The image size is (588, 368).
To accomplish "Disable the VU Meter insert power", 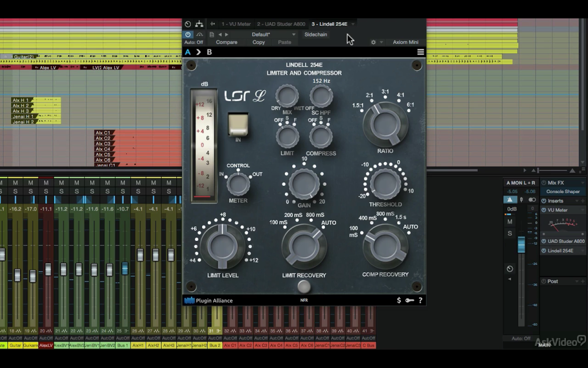I will click(x=544, y=210).
